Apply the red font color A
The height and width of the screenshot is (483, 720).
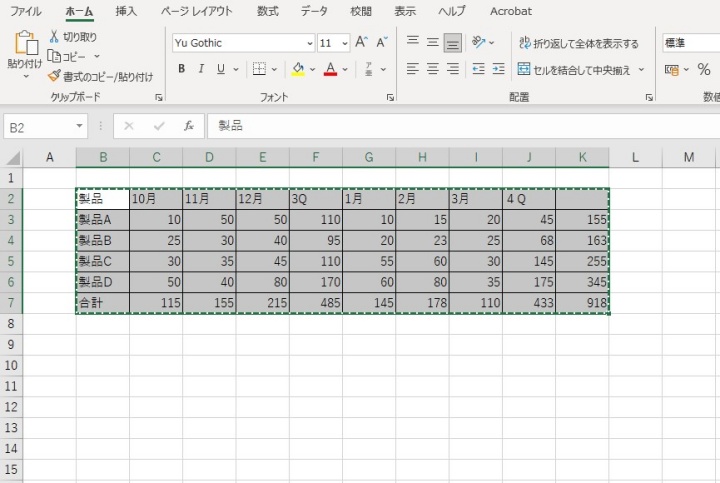(330, 69)
